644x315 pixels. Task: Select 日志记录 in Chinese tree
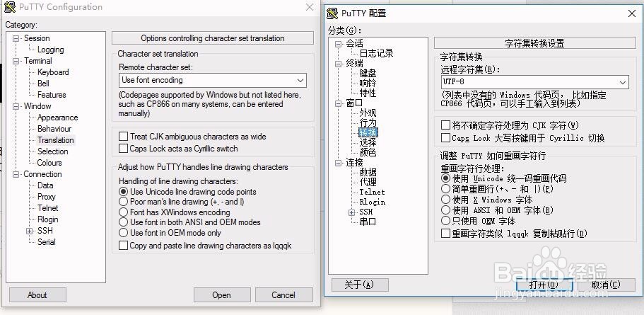point(376,54)
